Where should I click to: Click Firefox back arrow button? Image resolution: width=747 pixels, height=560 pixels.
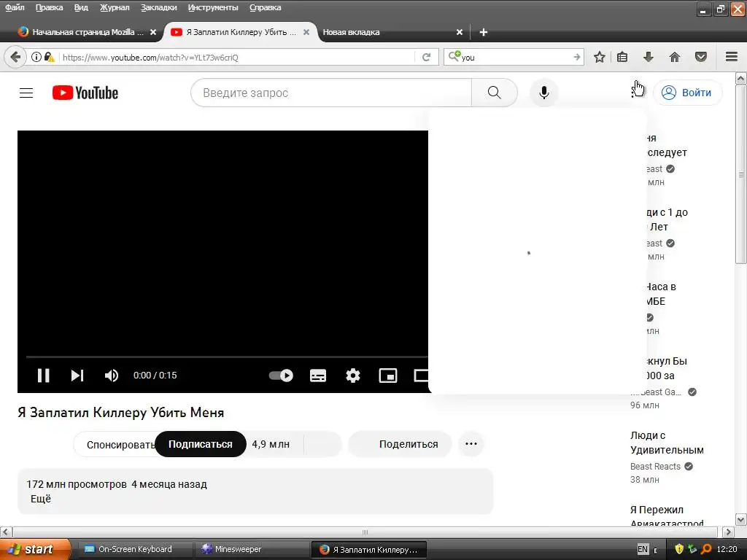[15, 57]
